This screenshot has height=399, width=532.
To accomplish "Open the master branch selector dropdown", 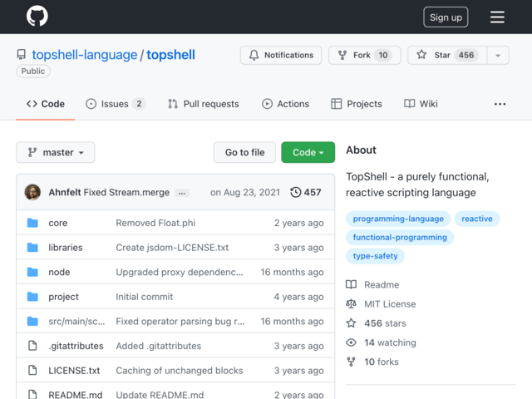I will [x=56, y=152].
